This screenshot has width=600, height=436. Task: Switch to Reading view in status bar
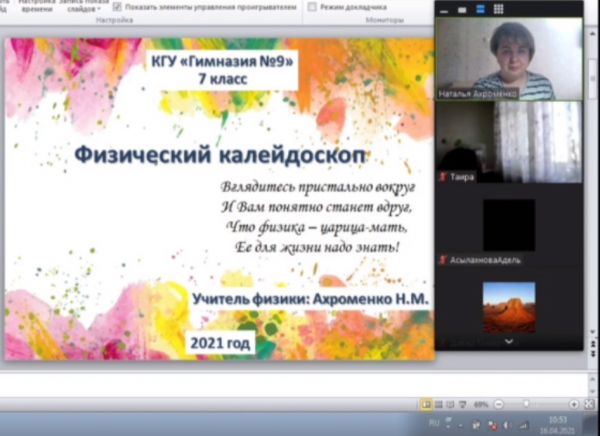tap(448, 404)
